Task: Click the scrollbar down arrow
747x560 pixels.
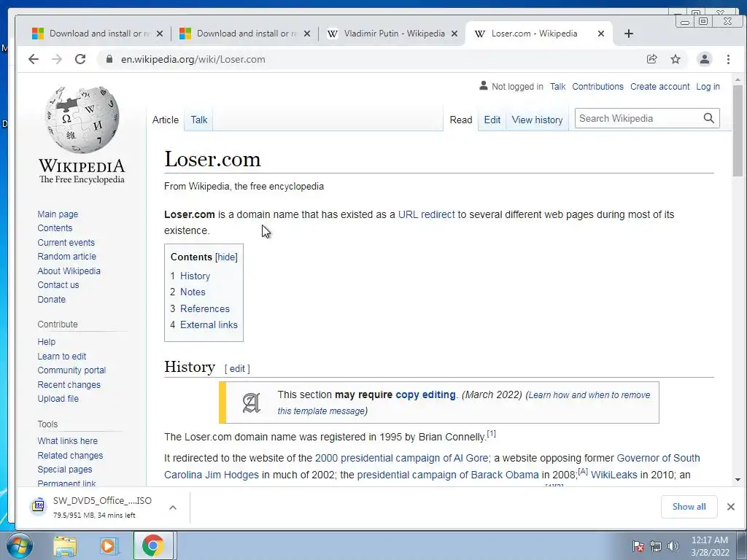Action: point(738,480)
